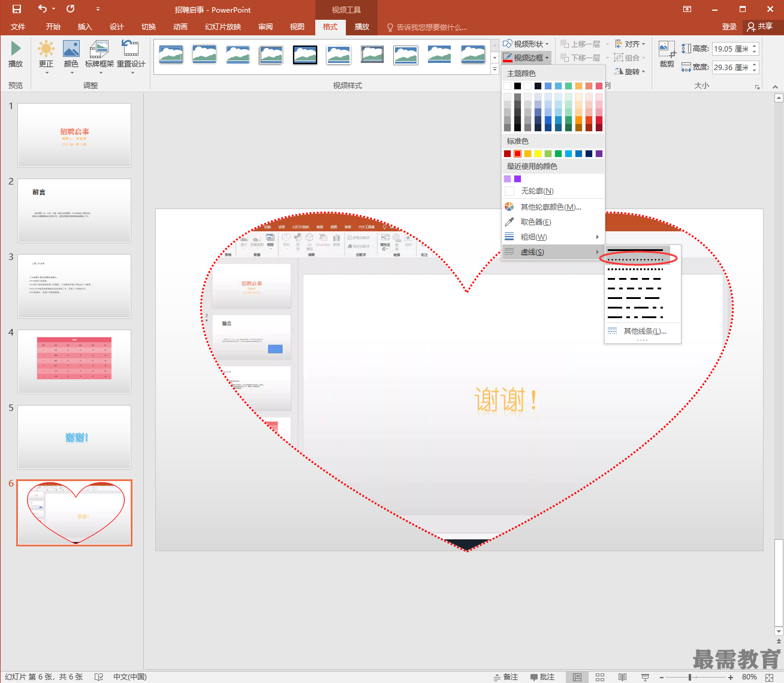
Task: Switch to the Insert (插入) tab
Action: coord(85,26)
